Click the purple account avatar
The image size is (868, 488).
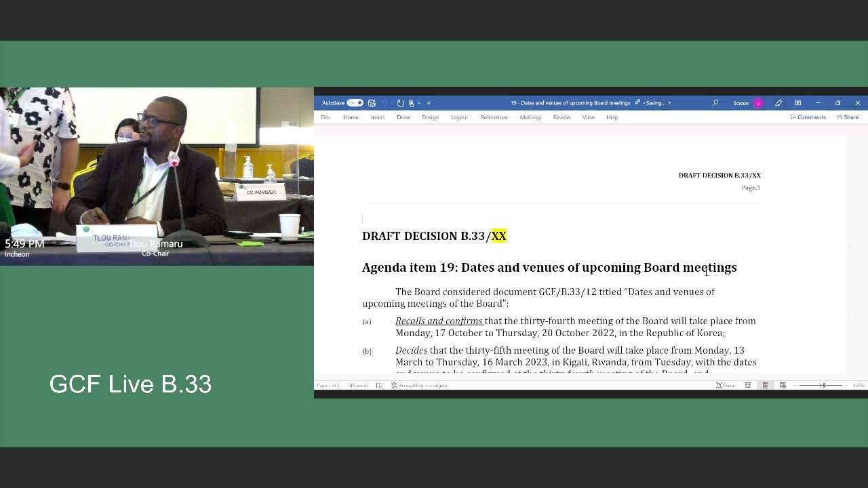[758, 103]
